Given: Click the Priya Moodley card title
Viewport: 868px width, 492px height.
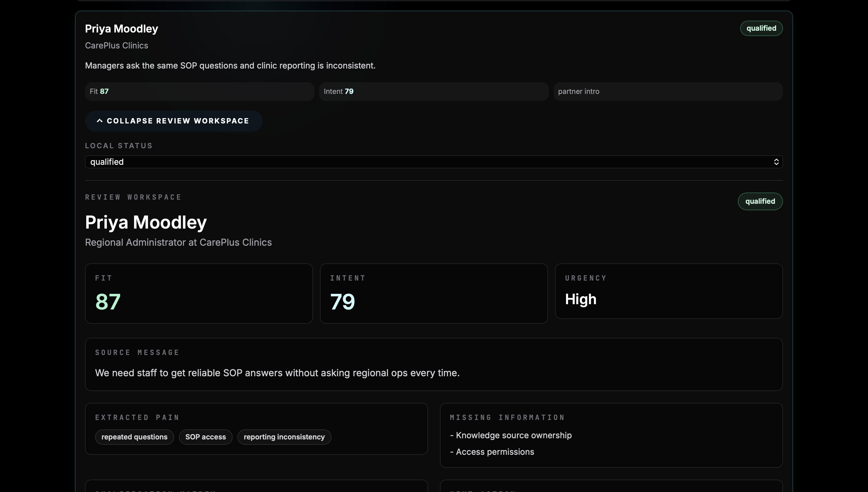Looking at the screenshot, I should click(x=122, y=29).
